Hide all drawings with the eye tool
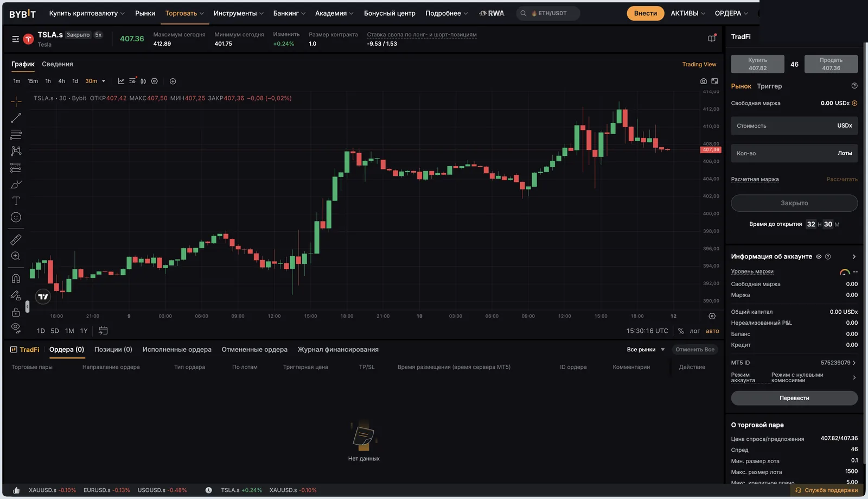This screenshot has height=499, width=868. (16, 328)
